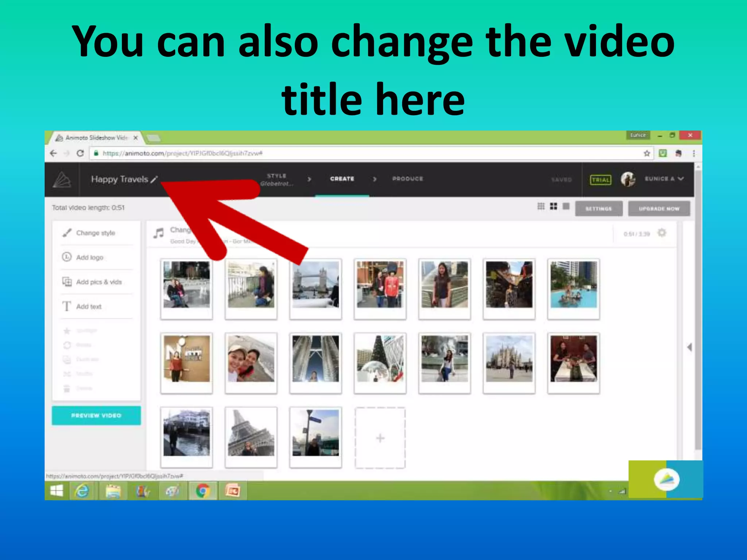Reload the page with refresh icon
The image size is (747, 560).
pos(80,153)
